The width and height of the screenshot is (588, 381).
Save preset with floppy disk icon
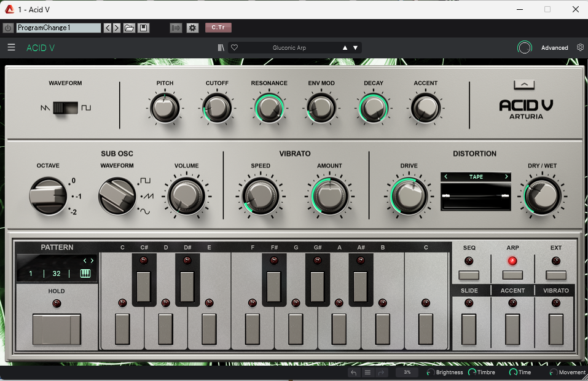(143, 28)
